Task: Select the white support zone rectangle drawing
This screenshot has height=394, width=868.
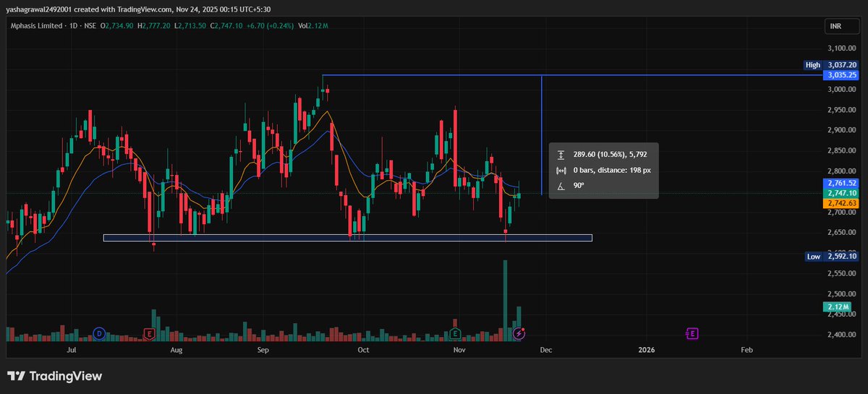Action: (348, 238)
